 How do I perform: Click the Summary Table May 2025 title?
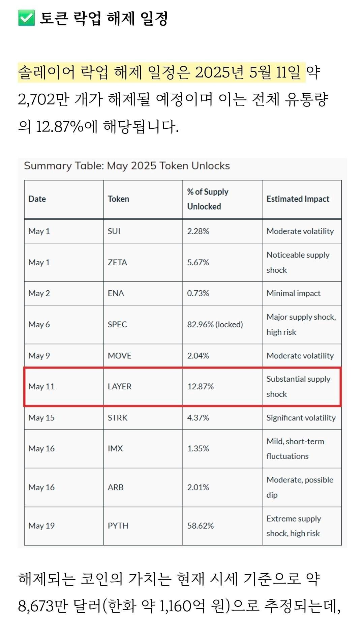tap(127, 166)
